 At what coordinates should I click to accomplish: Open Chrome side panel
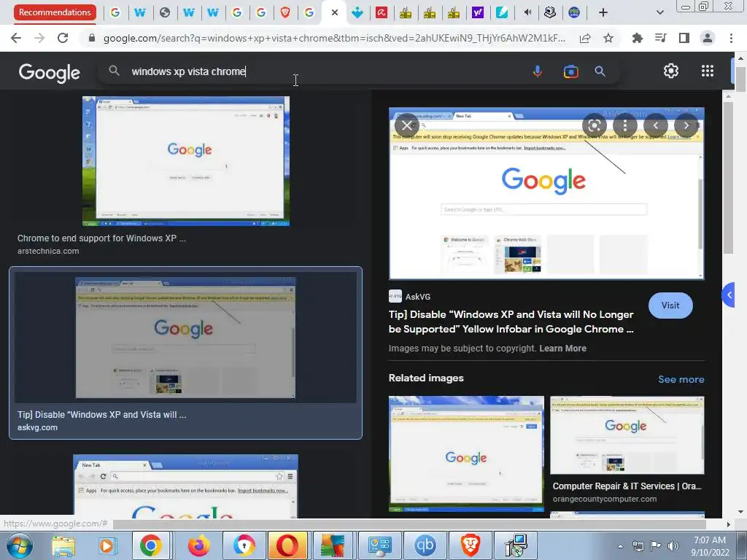[684, 38]
